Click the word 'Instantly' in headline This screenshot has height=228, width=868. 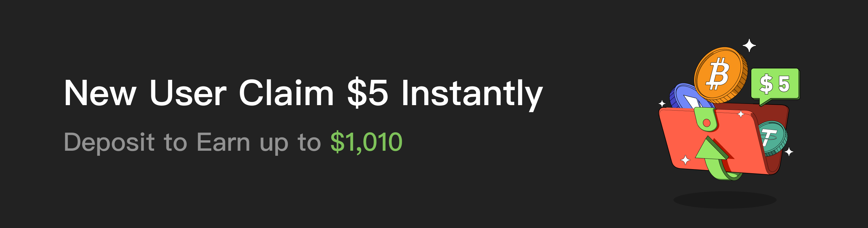tap(472, 94)
